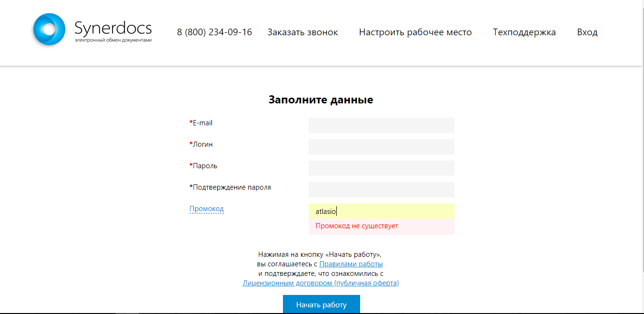Click the Подтверждение пароля label text
Screen dimensions: 644x314
pos(231,187)
